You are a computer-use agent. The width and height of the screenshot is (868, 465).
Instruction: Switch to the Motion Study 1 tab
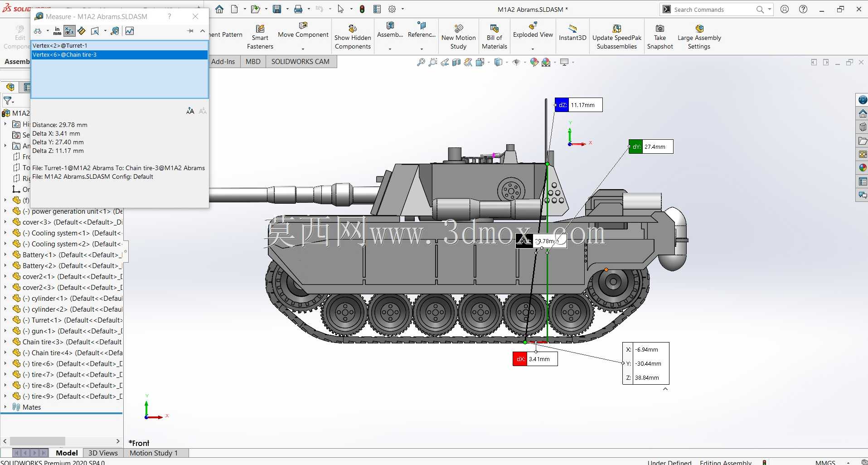(154, 453)
